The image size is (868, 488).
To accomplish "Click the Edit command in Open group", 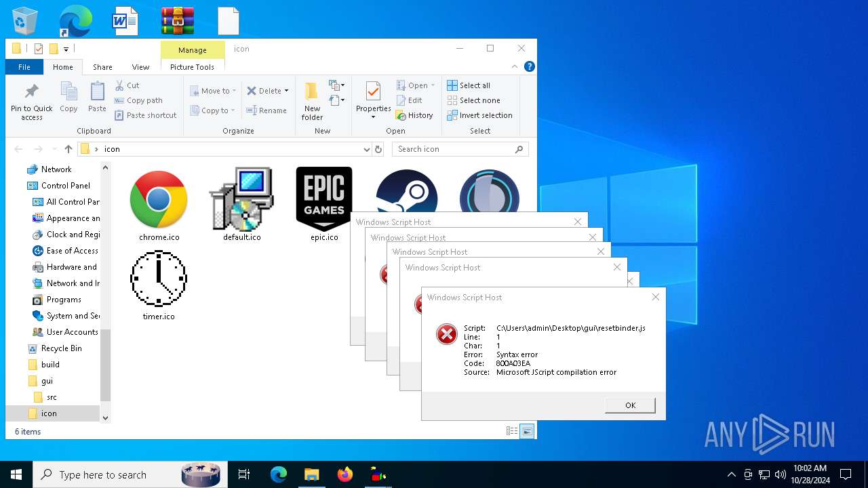I will (x=410, y=100).
